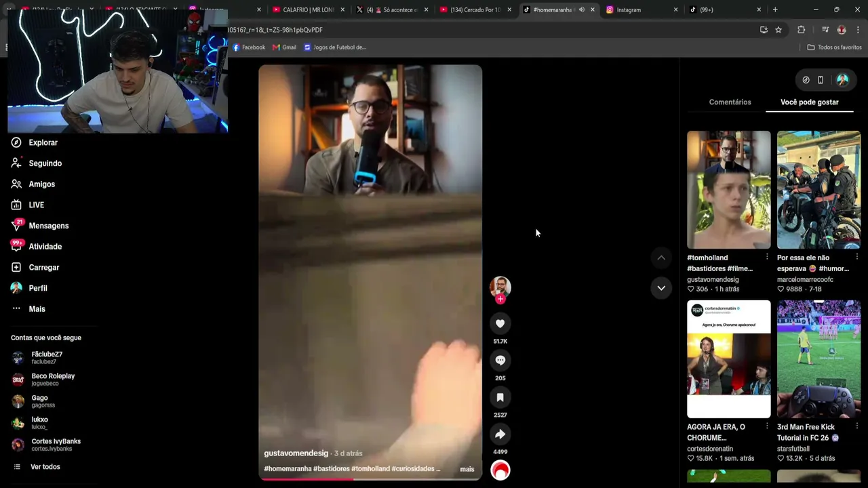Open the #tomholland #bastidores video thumbnail
868x488 pixels.
pos(729,190)
